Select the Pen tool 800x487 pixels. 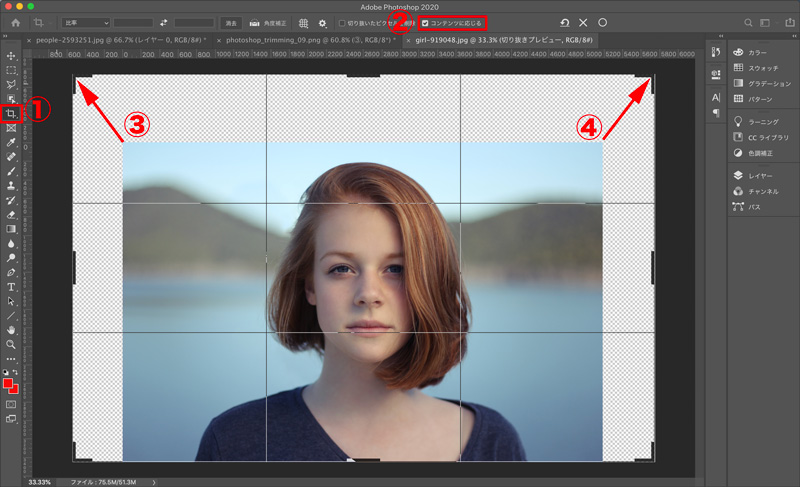pos(11,272)
